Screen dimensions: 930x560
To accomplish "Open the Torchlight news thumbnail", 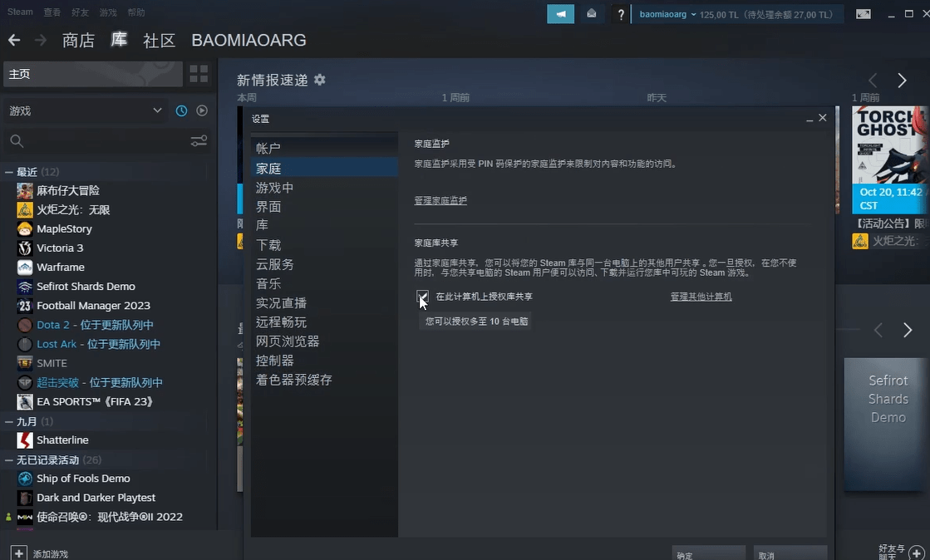I will pos(889,160).
